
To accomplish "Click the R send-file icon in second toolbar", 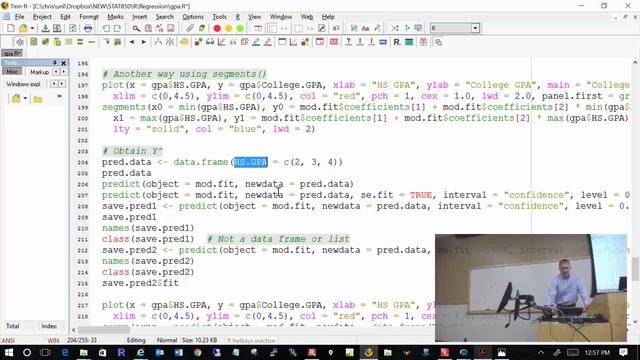I will (33, 42).
